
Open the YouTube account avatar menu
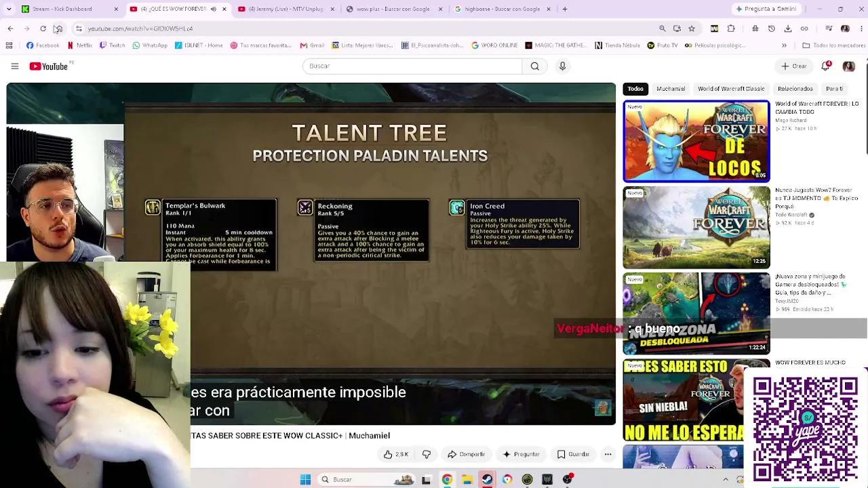click(848, 66)
